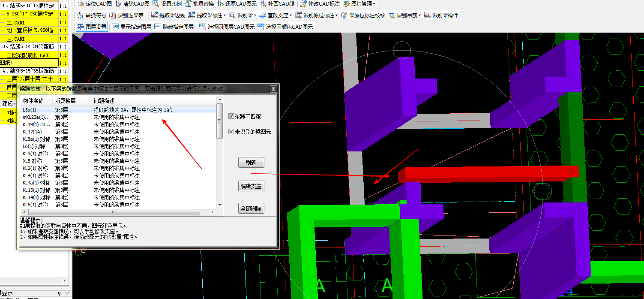Sort by the 构件名称 column header
The image size is (644, 299).
(37, 100)
